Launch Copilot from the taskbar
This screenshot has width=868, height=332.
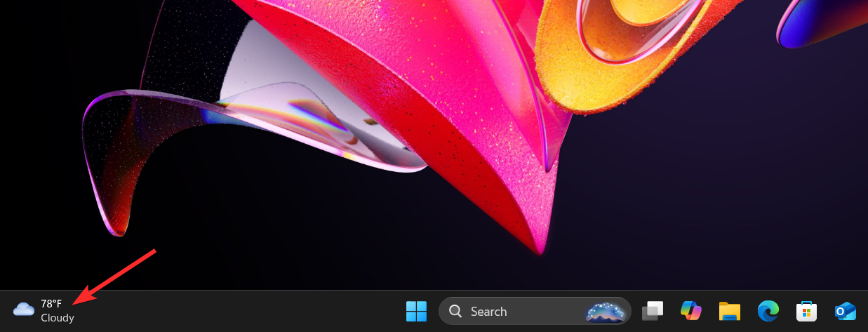[691, 311]
